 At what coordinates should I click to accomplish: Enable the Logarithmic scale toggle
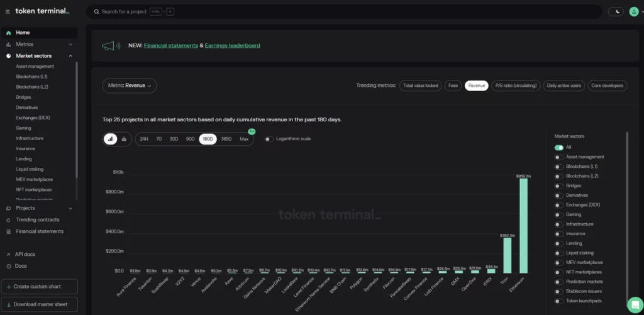pyautogui.click(x=269, y=139)
